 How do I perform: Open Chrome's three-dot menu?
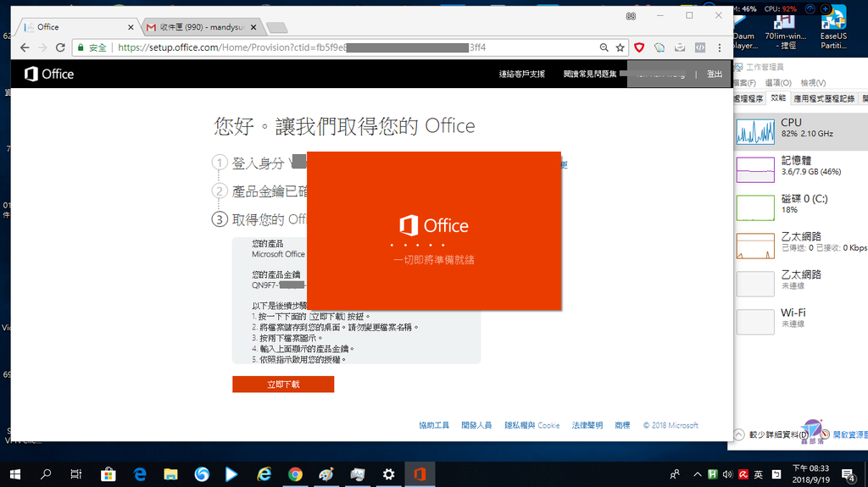point(720,47)
